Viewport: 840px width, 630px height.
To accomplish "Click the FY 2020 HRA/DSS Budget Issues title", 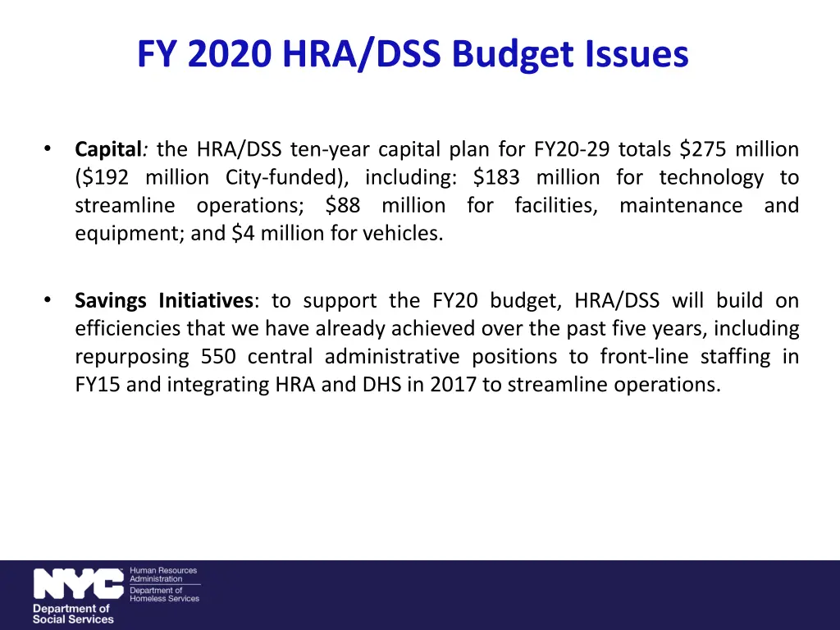I will 413,54.
